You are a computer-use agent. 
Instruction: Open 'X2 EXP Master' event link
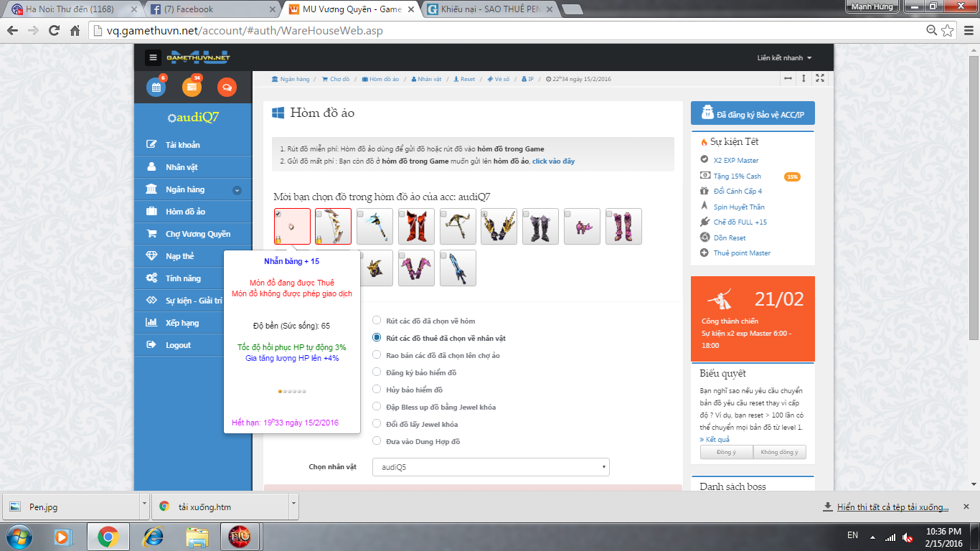point(736,161)
